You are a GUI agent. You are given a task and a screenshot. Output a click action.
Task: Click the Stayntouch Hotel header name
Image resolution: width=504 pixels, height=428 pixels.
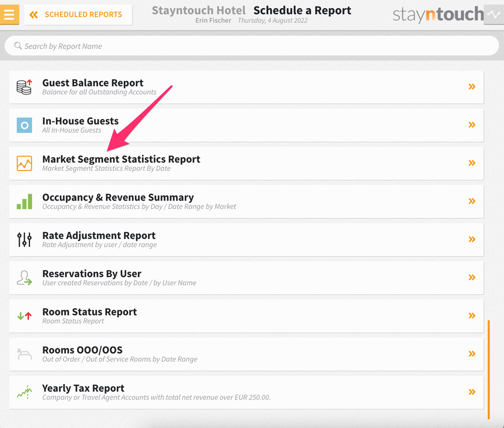click(199, 10)
